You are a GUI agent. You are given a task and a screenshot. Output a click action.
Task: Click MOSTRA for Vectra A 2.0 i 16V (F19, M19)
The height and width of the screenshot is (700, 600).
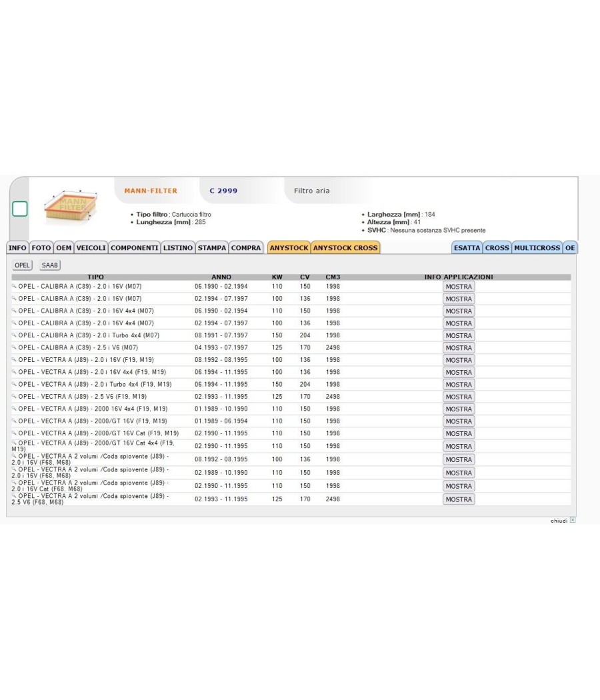tap(459, 360)
